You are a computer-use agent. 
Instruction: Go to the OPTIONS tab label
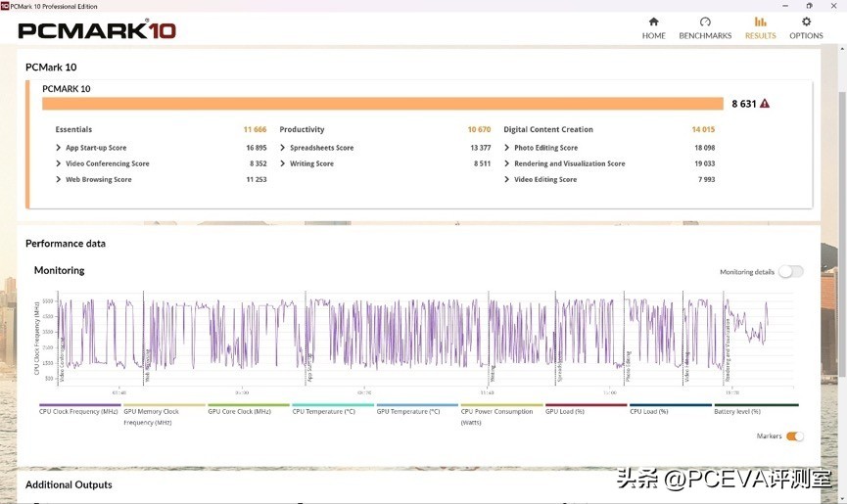(806, 36)
